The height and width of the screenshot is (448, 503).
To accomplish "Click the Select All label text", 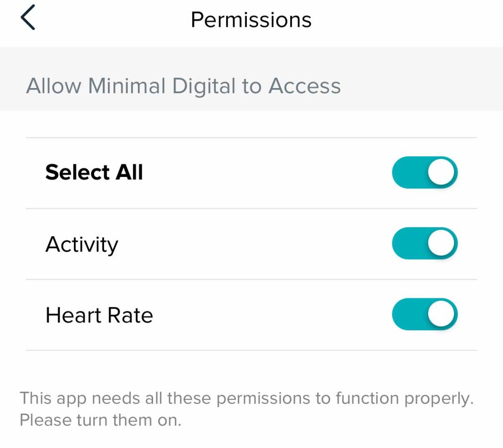I will point(94,172).
